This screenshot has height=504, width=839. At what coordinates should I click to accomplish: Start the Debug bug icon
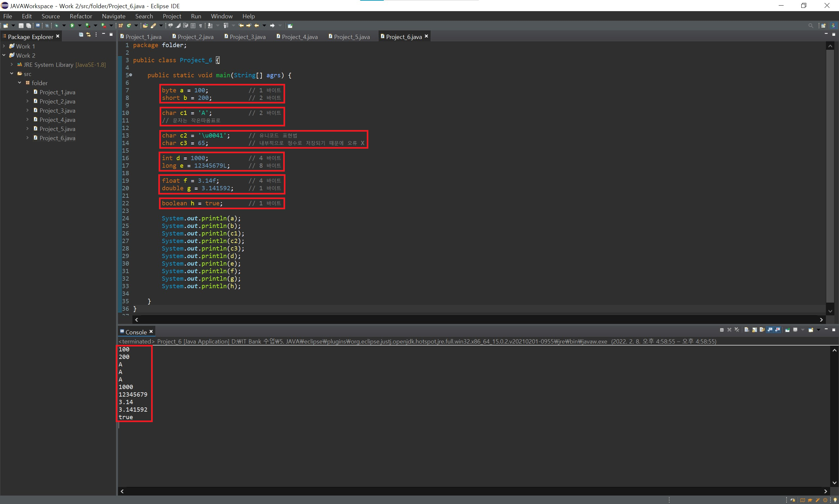click(56, 26)
